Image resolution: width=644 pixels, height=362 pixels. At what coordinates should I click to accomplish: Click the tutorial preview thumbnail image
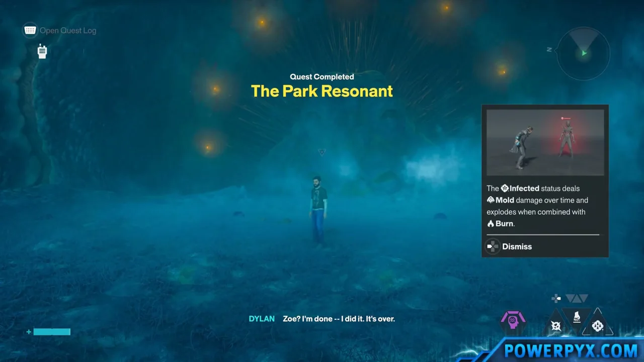(545, 142)
